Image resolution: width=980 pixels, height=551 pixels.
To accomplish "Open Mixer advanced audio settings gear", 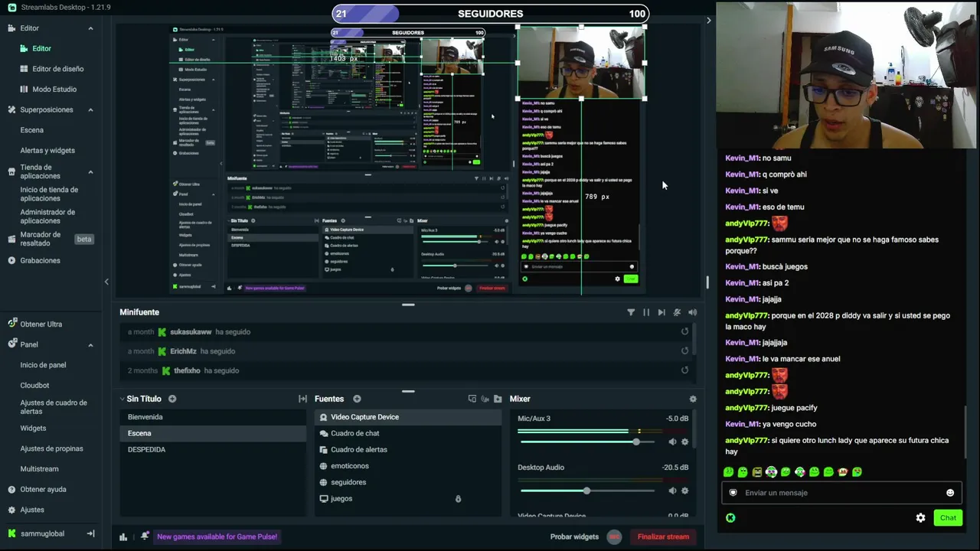I will tap(693, 399).
